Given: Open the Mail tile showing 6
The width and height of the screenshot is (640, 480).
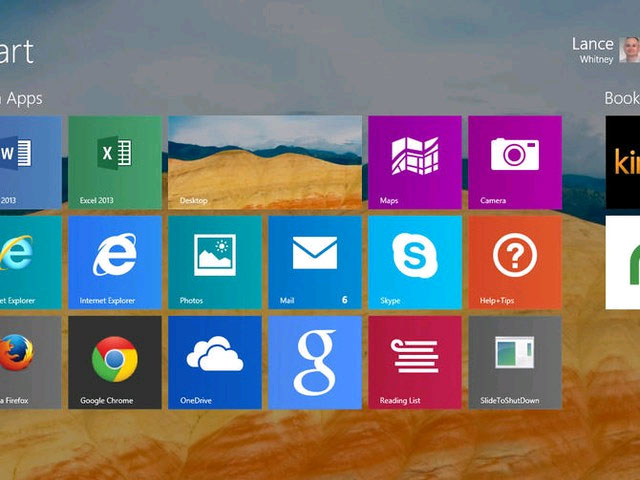Looking at the screenshot, I should (315, 262).
